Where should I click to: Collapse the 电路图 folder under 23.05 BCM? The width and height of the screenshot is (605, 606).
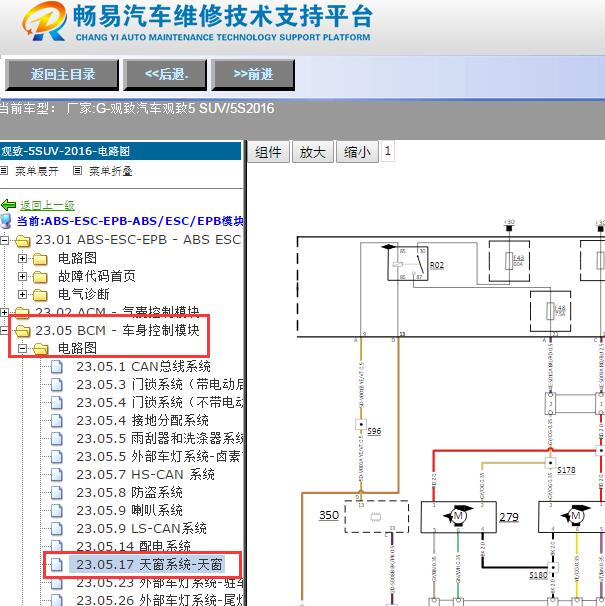[22, 348]
